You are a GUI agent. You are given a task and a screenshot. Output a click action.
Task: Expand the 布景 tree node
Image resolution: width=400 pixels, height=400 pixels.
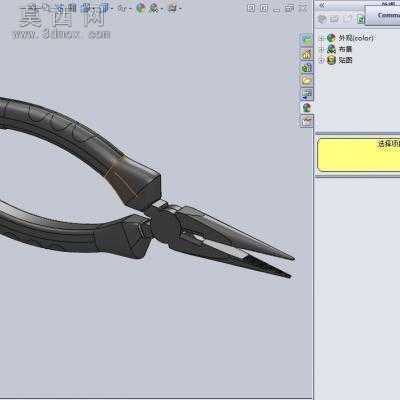[322, 49]
